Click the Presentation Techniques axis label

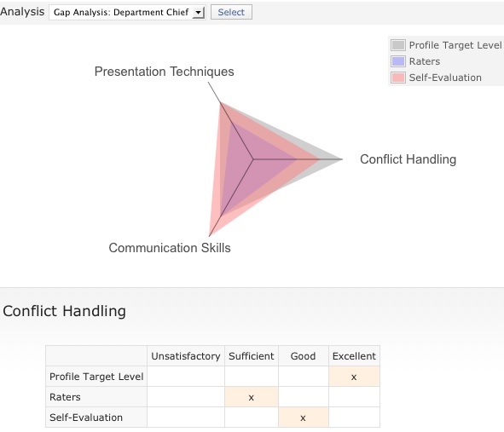(x=165, y=72)
